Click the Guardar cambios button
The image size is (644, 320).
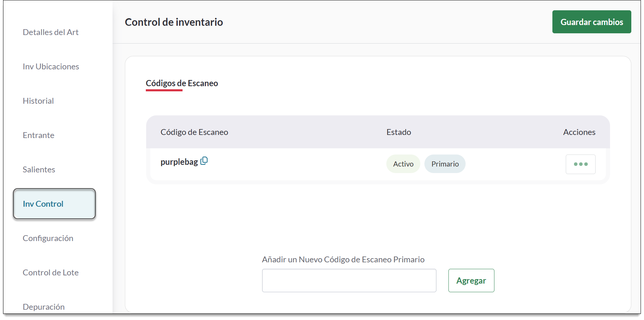click(x=592, y=22)
